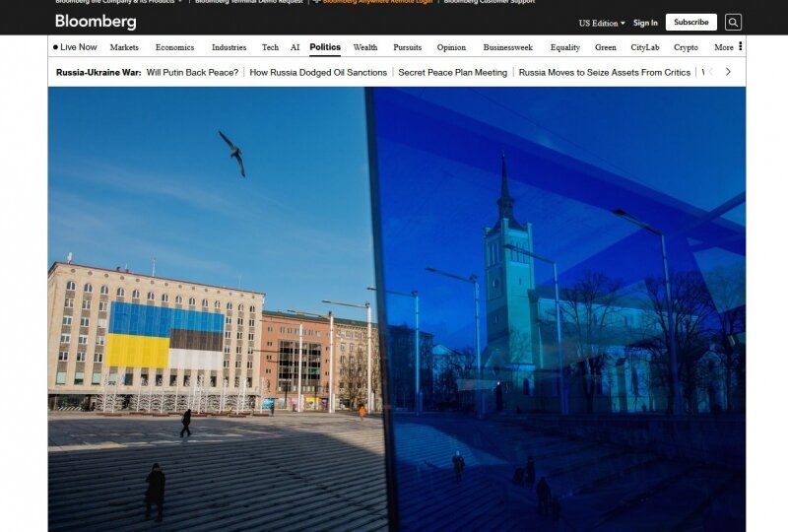The image size is (788, 532).
Task: Click the Subscribe button
Action: pos(691,22)
